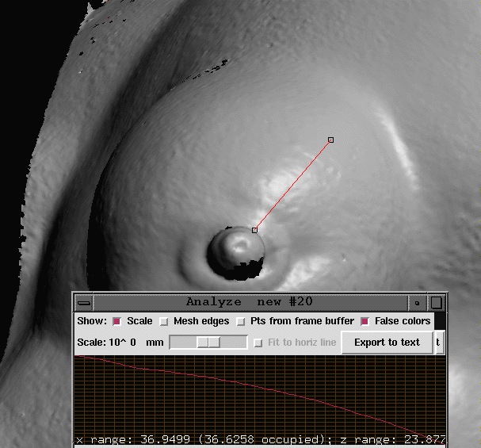Viewport: 481px width, 448px height.
Task: Click the window iconify dot button
Action: pyautogui.click(x=418, y=302)
